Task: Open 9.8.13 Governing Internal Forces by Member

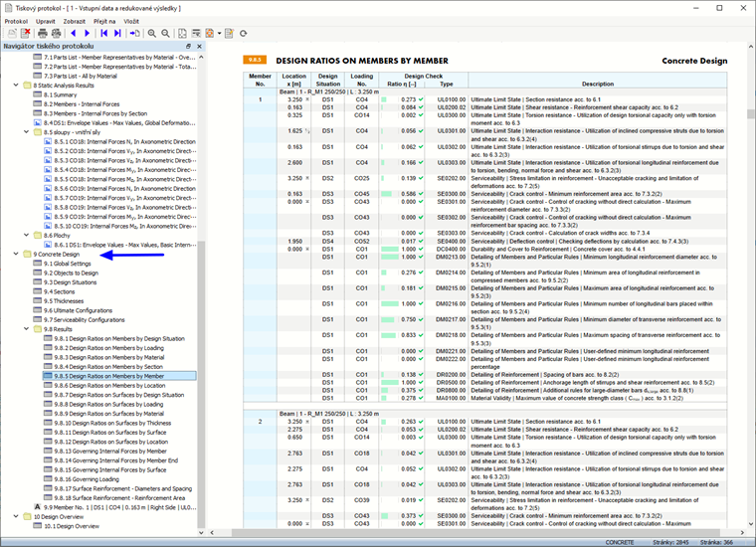Action: pos(110,452)
